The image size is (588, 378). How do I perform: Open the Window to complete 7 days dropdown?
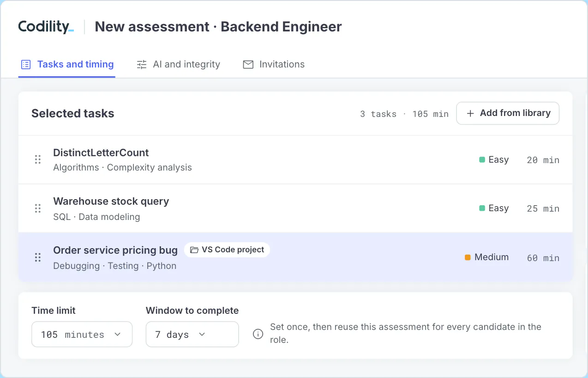[x=192, y=334]
